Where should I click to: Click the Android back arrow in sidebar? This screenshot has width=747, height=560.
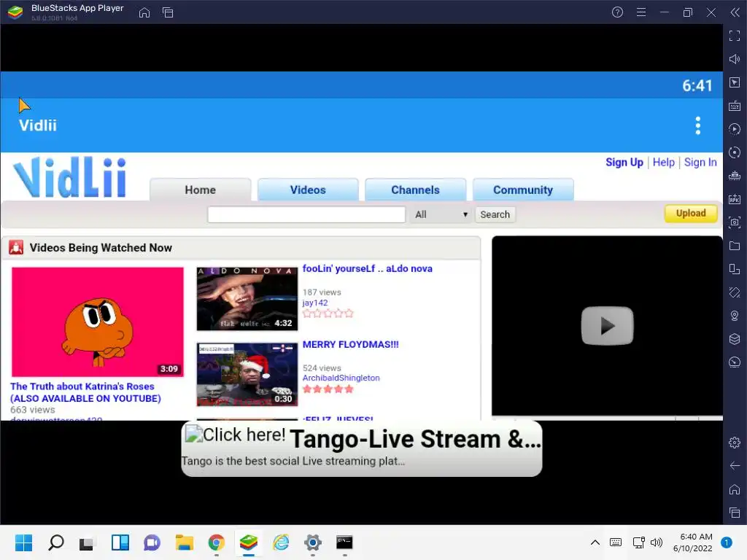(734, 466)
